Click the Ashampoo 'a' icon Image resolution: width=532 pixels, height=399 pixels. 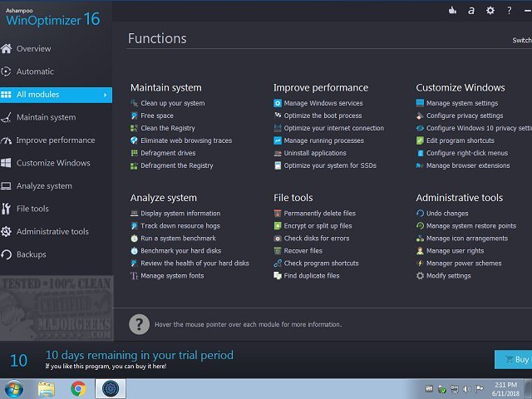coord(471,11)
